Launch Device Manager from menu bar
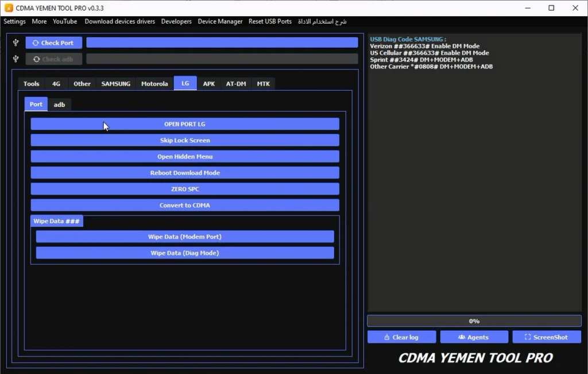The width and height of the screenshot is (588, 374). (220, 21)
